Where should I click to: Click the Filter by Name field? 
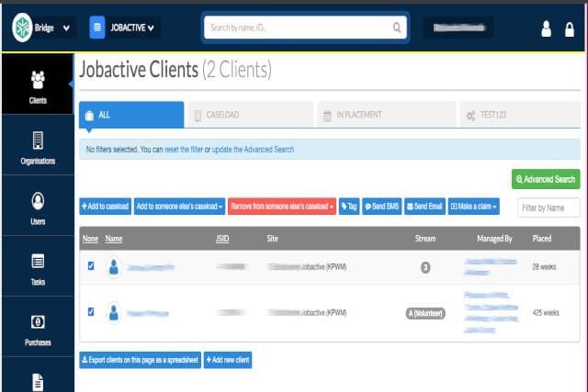548,207
